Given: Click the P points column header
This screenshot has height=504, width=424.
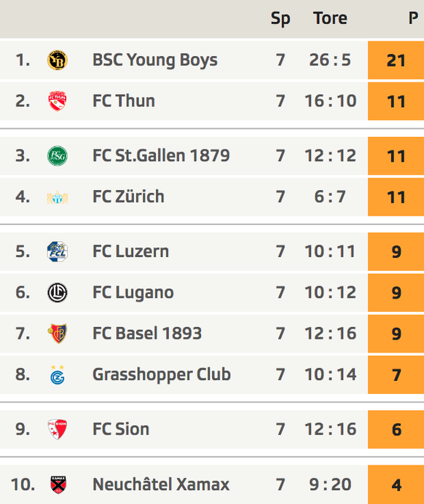Looking at the screenshot, I should (x=413, y=18).
